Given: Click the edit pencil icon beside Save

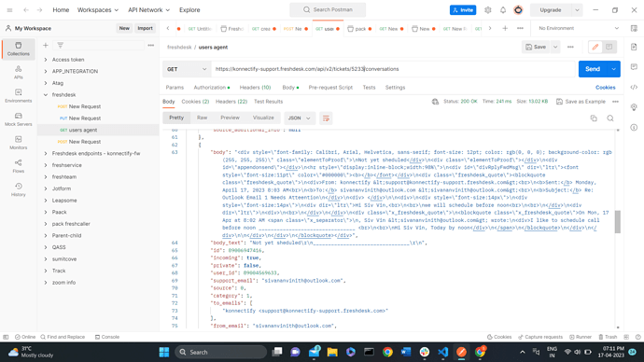Looking at the screenshot, I should click(595, 47).
